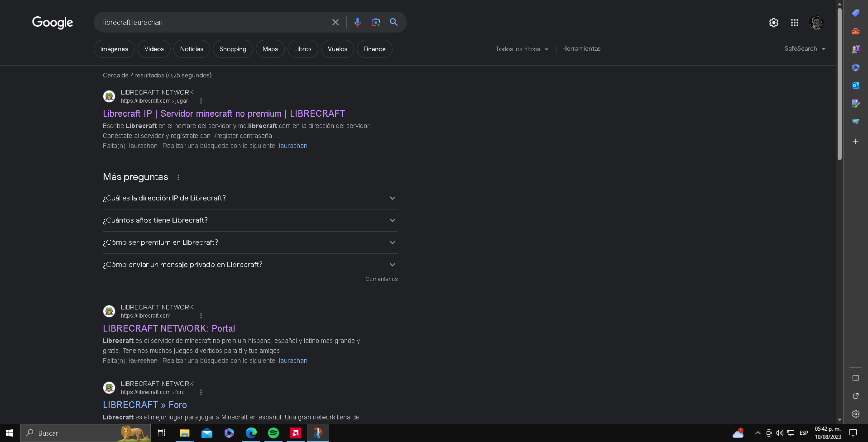
Task: Launch Spotify from the taskbar
Action: (x=273, y=433)
